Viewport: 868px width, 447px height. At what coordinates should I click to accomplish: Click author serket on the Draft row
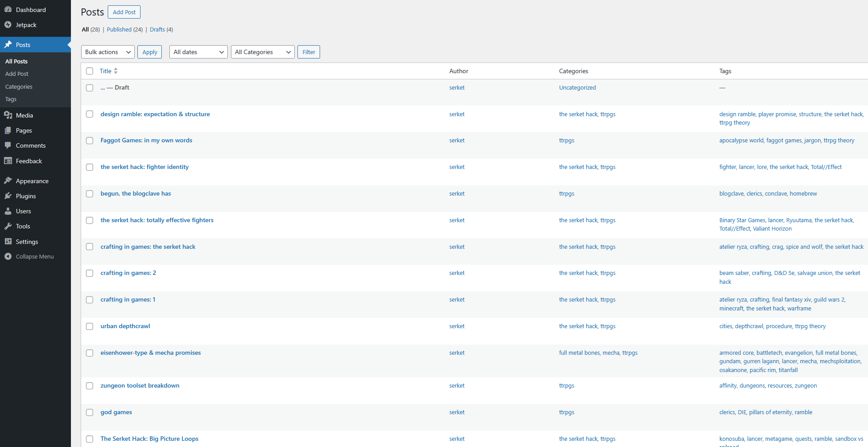click(x=457, y=87)
